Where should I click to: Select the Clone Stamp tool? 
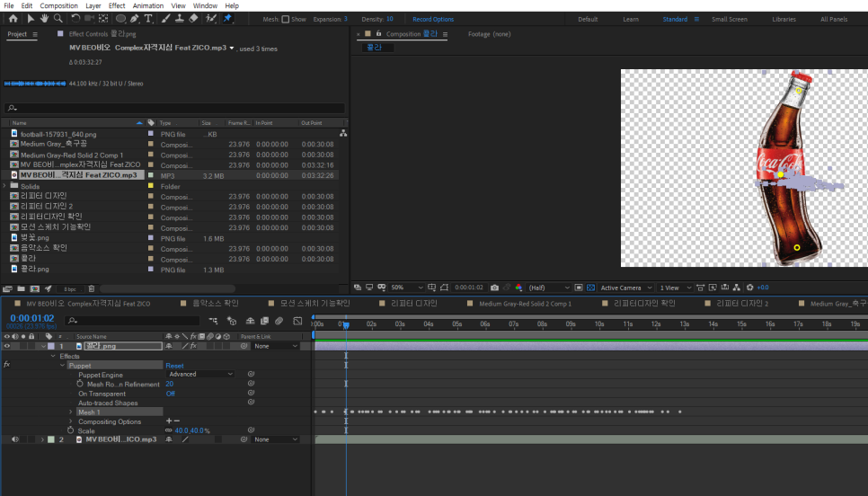point(180,19)
